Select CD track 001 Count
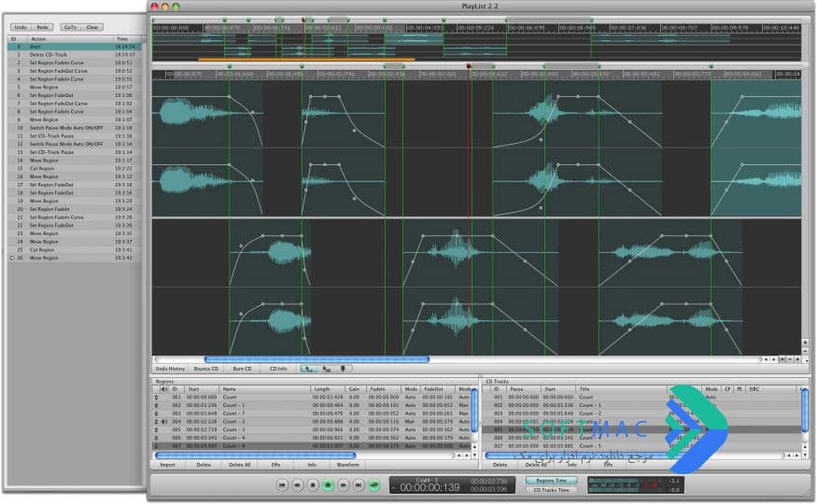 click(641, 397)
